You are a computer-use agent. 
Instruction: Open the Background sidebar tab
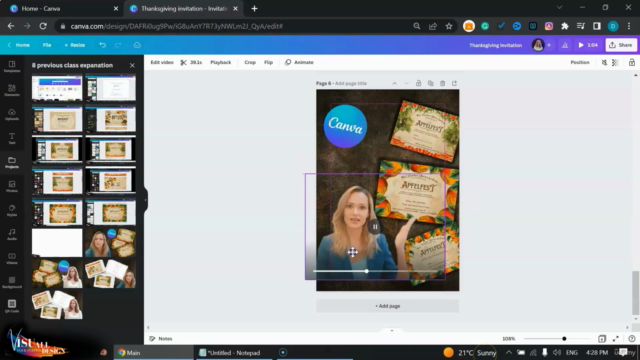click(12, 282)
